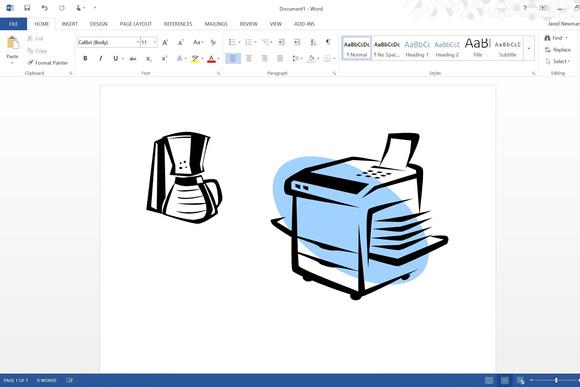Switch to the REFERENCES tab

[178, 24]
